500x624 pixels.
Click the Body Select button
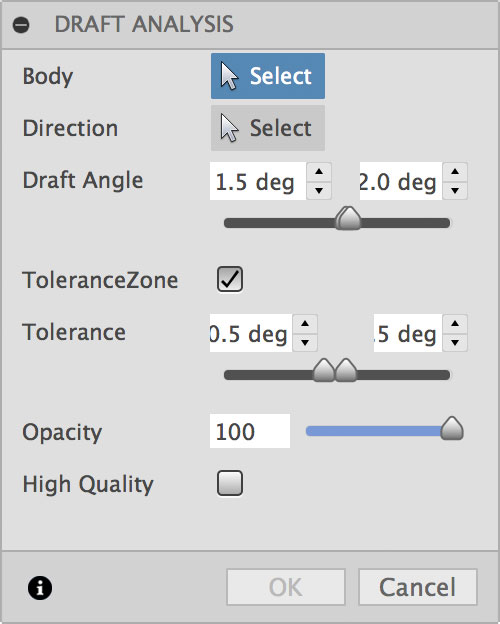tap(268, 76)
